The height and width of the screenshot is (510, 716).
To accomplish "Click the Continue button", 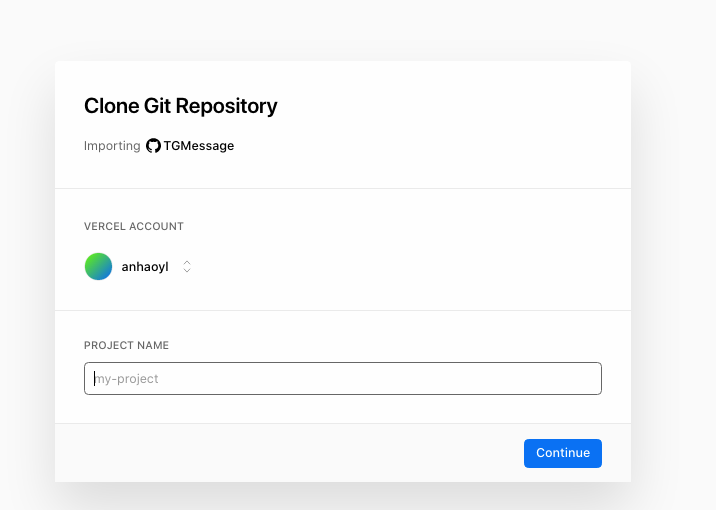I will 563,453.
